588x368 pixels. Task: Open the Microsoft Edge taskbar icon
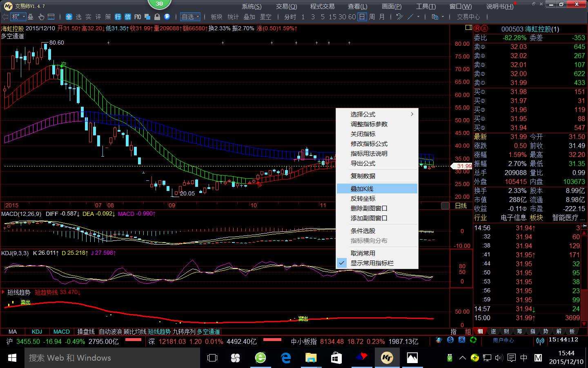point(286,358)
